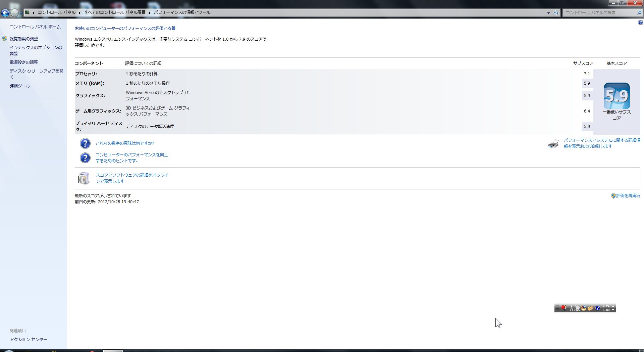Expand the breadcrumb arrow before すべてのコントロール パネル項目
The width and height of the screenshot is (644, 352).
click(x=80, y=13)
